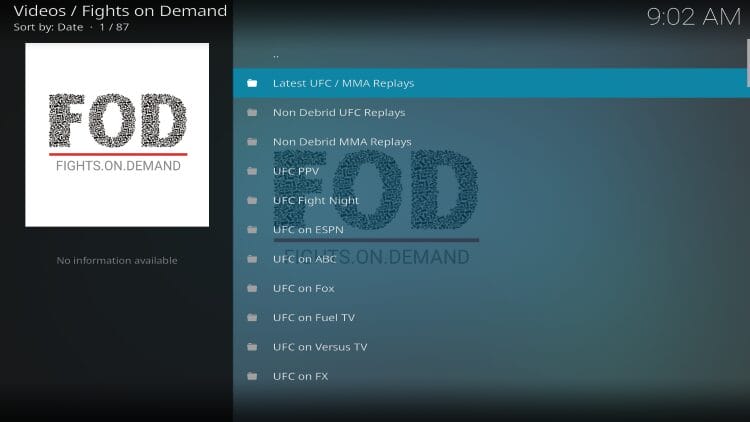This screenshot has width=750, height=422.
Task: Open the UFC on ABC list
Action: click(491, 259)
